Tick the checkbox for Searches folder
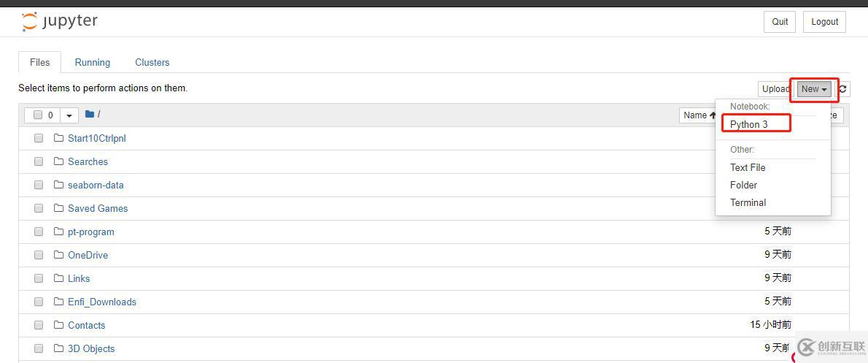868x363 pixels. tap(39, 161)
